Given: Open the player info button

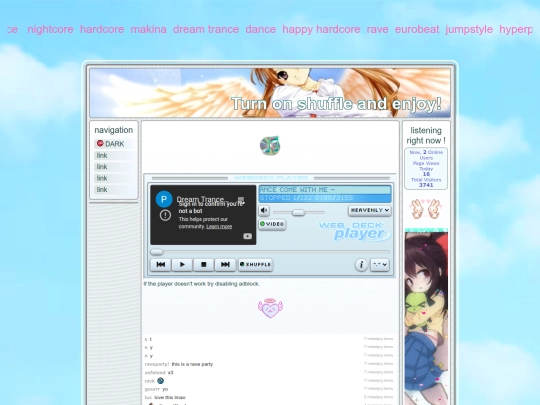Looking at the screenshot, I should tap(361, 264).
